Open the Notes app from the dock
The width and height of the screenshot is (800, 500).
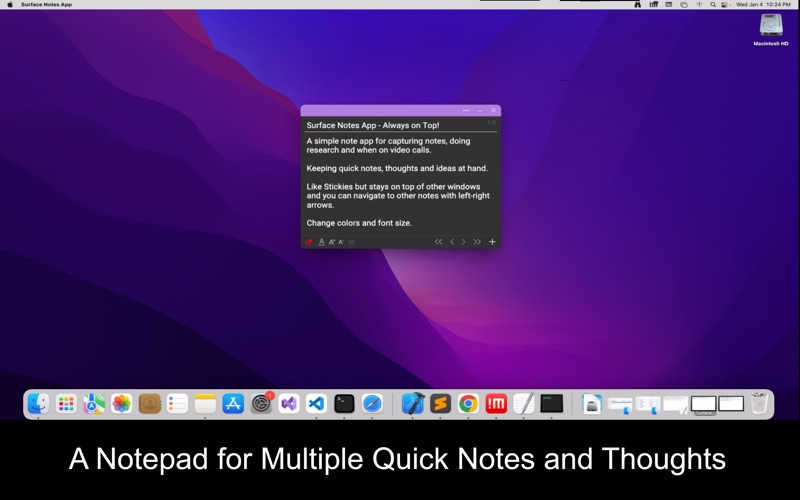tap(205, 404)
